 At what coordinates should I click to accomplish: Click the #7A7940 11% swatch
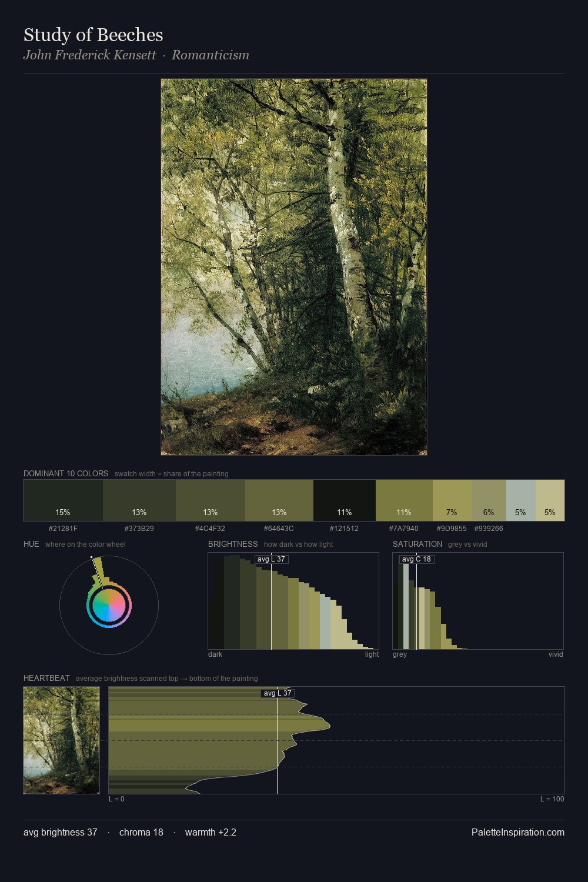(404, 500)
